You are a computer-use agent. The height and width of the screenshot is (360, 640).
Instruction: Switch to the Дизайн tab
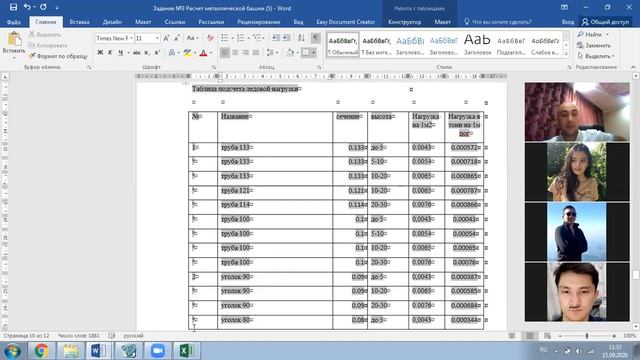112,22
